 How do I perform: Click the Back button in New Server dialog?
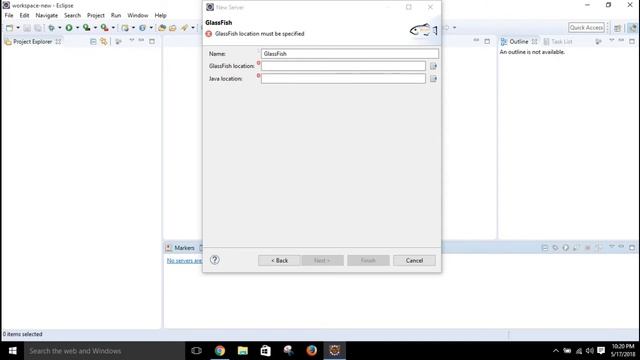pyautogui.click(x=279, y=260)
